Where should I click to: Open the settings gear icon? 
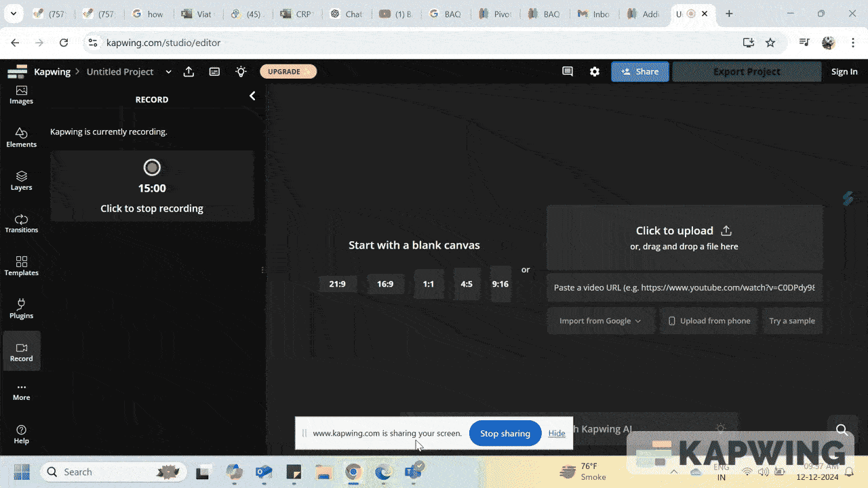click(595, 71)
